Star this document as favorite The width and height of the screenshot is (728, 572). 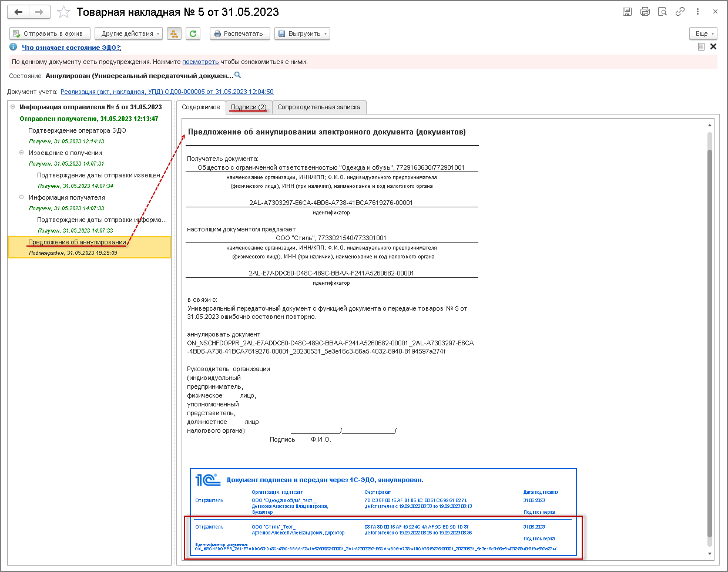pos(64,12)
